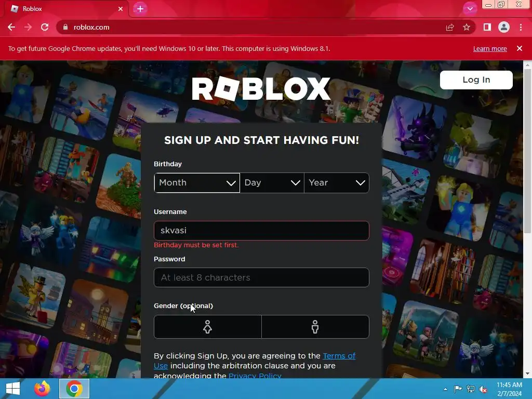
Task: Open the tab search dropdown arrow
Action: pos(470,9)
